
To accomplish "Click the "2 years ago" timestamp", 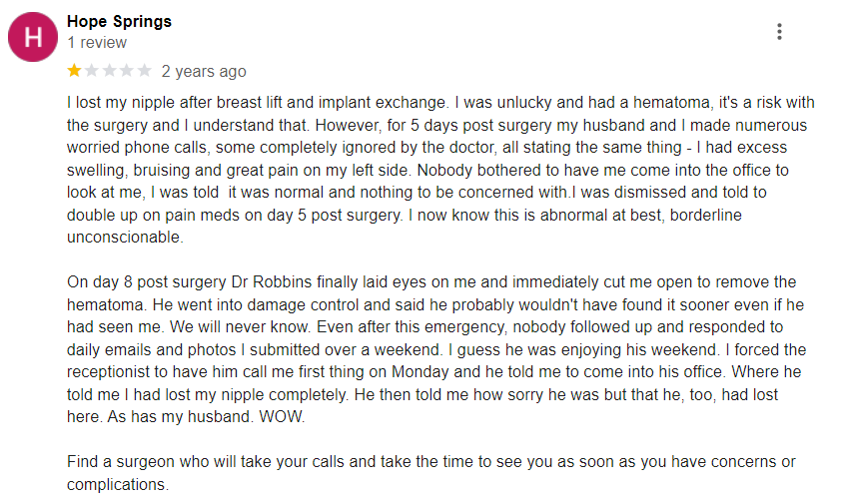I will pos(204,72).
